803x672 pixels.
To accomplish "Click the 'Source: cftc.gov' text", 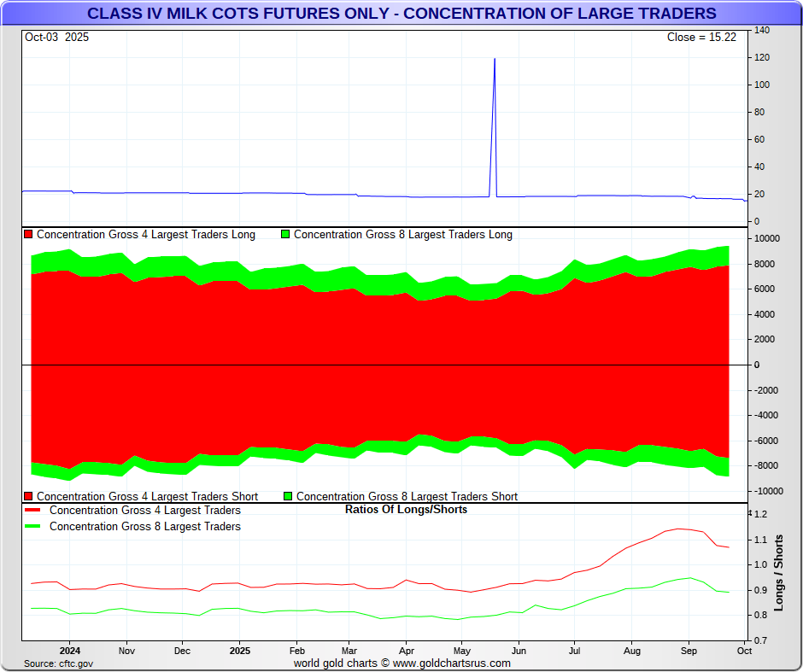I will [x=58, y=663].
